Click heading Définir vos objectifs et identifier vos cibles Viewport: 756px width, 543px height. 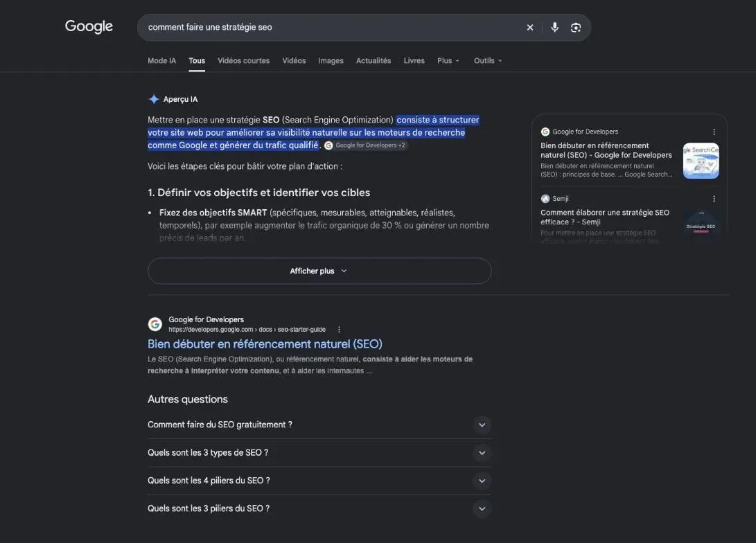(x=259, y=193)
